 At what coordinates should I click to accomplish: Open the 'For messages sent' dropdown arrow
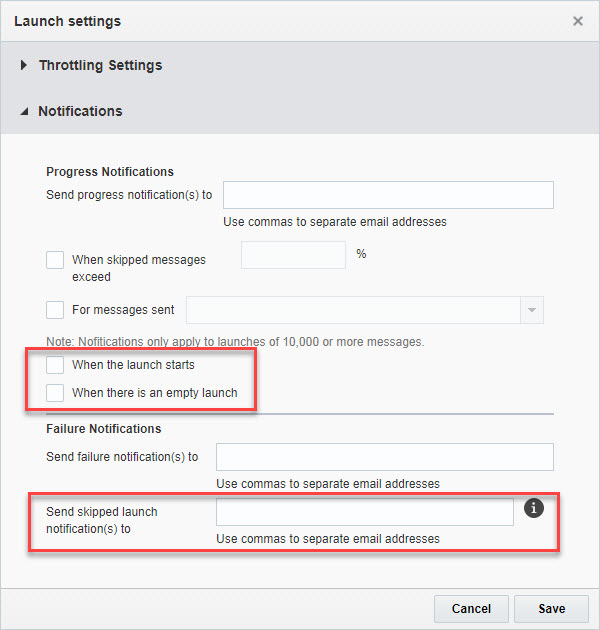click(530, 310)
